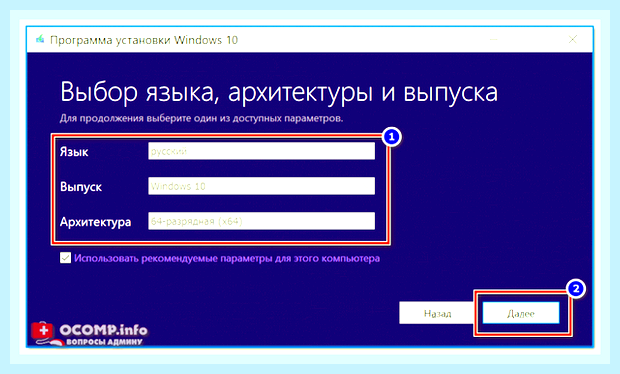Click the Выпуск label
Image resolution: width=620 pixels, height=374 pixels.
click(81, 187)
